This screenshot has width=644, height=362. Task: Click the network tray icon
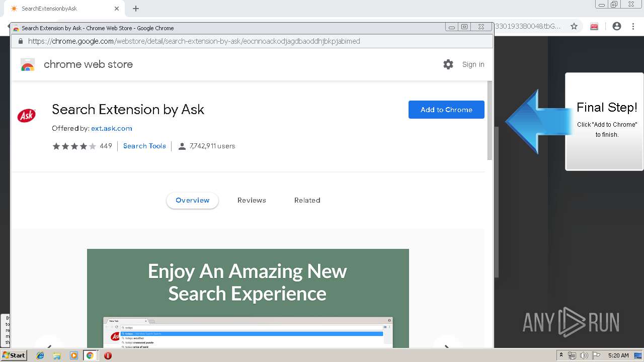(572, 355)
